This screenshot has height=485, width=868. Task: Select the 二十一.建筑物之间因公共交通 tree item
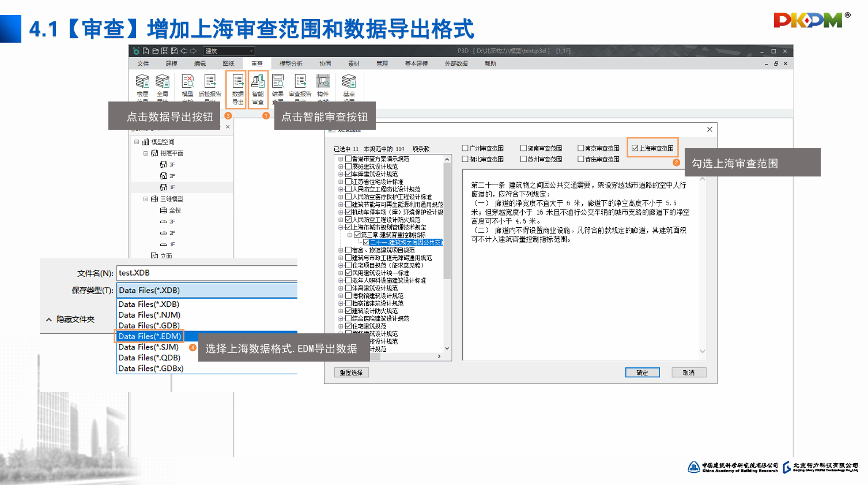click(x=406, y=243)
